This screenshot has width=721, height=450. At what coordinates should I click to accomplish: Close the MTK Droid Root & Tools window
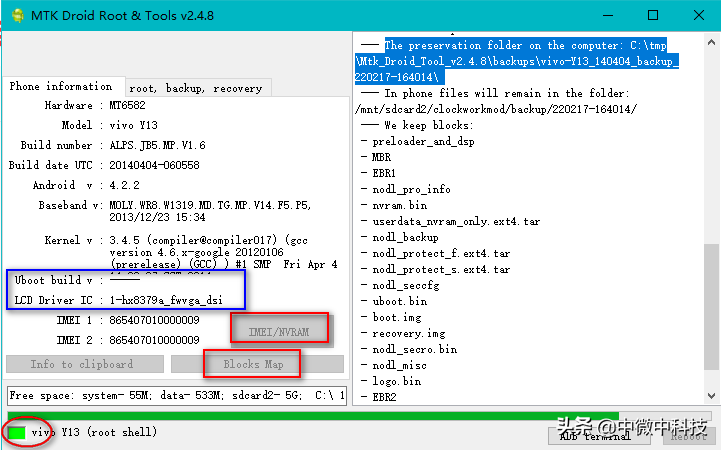[698, 15]
